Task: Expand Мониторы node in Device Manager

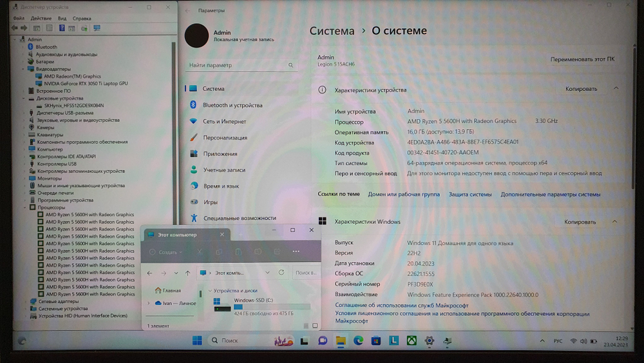Action: click(24, 179)
